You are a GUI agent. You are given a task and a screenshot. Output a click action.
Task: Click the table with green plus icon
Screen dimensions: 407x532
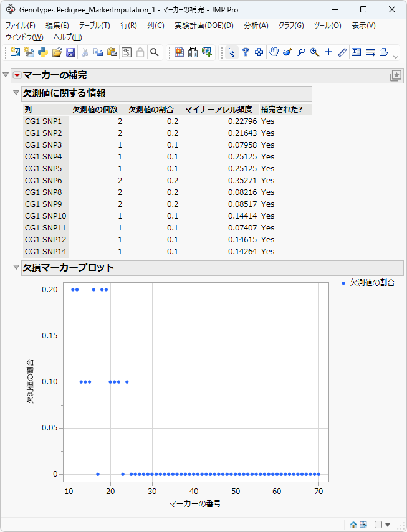click(207, 52)
